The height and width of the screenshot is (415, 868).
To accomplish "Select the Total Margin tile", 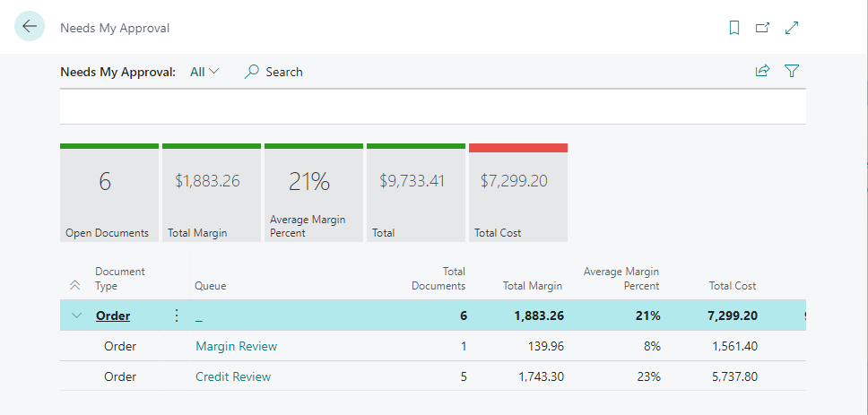I will [x=211, y=193].
